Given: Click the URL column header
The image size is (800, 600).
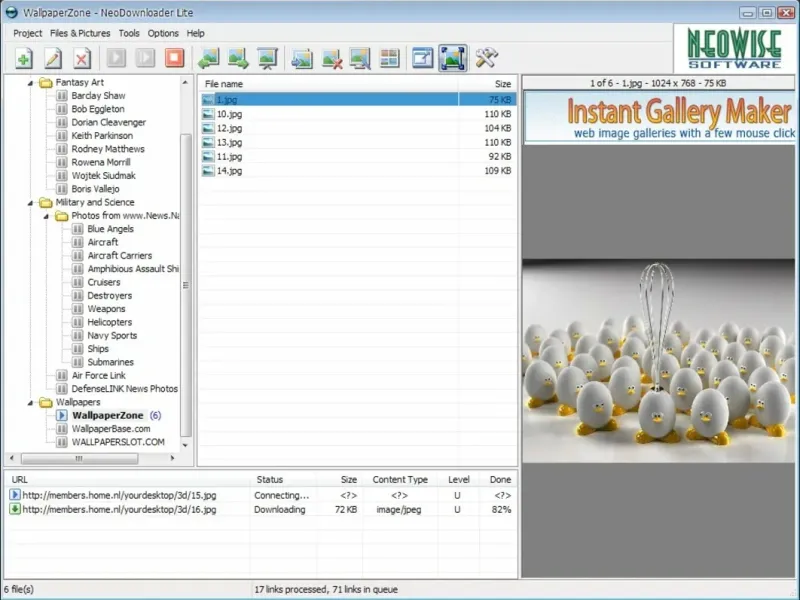Looking at the screenshot, I should click(x=128, y=480).
